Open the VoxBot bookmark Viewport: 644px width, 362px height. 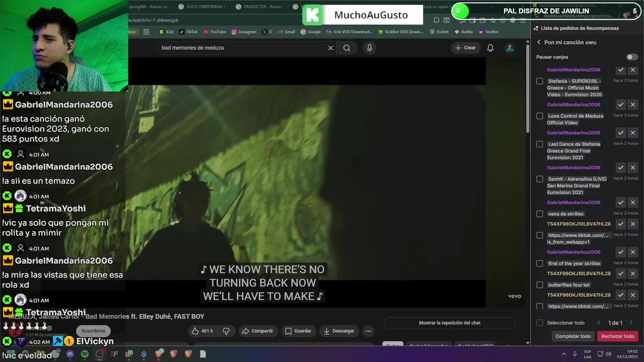pos(488,32)
